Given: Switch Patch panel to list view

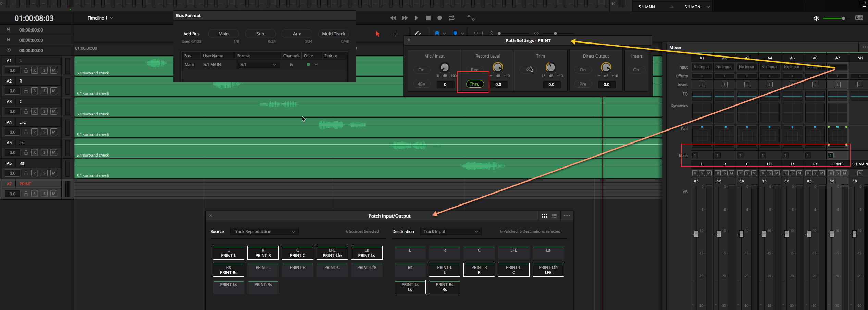Looking at the screenshot, I should coord(554,216).
